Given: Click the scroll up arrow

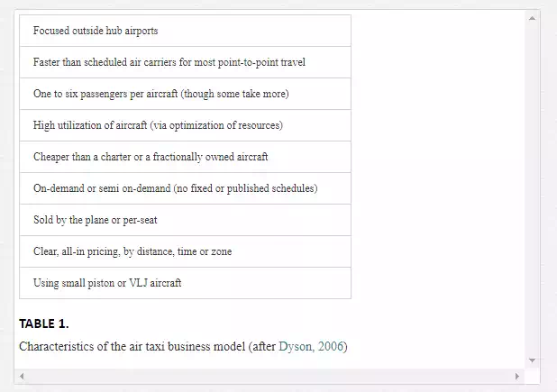Looking at the screenshot, I should 532,18.
